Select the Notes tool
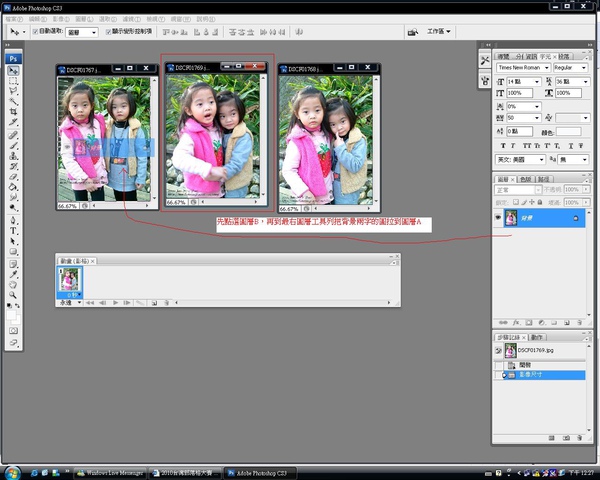The image size is (600, 480). pos(13,264)
